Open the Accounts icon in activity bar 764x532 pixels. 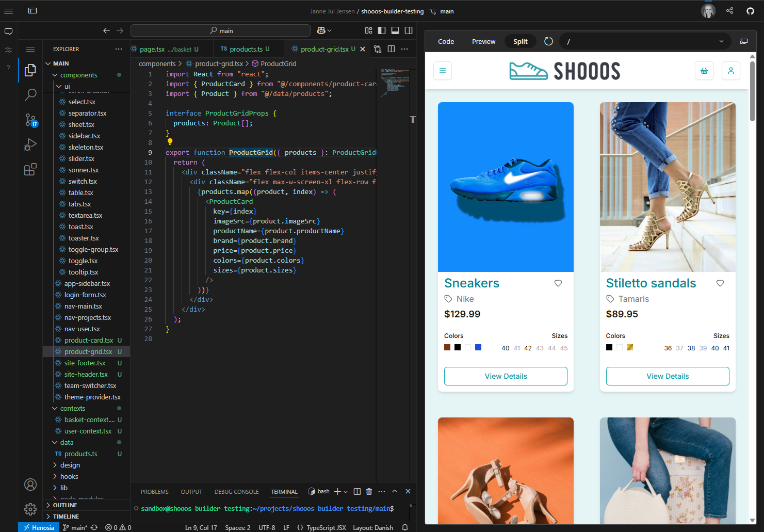(x=30, y=485)
